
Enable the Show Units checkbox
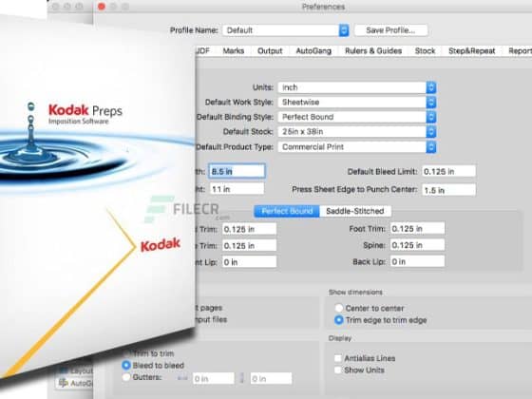338,370
